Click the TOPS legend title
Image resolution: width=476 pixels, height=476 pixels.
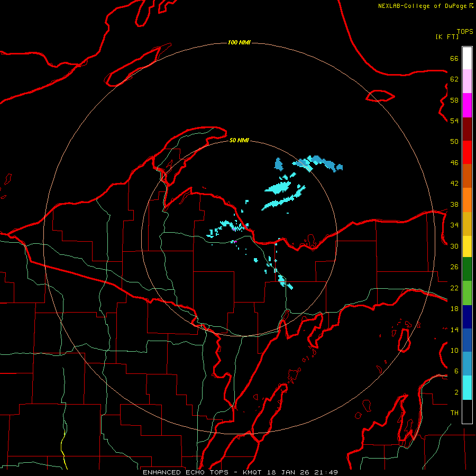(465, 32)
